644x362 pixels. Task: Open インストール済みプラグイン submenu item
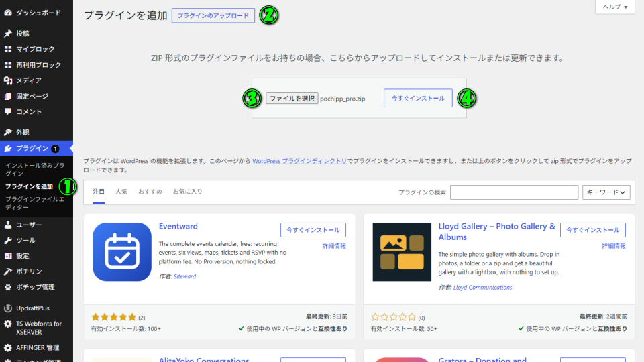tap(35, 169)
